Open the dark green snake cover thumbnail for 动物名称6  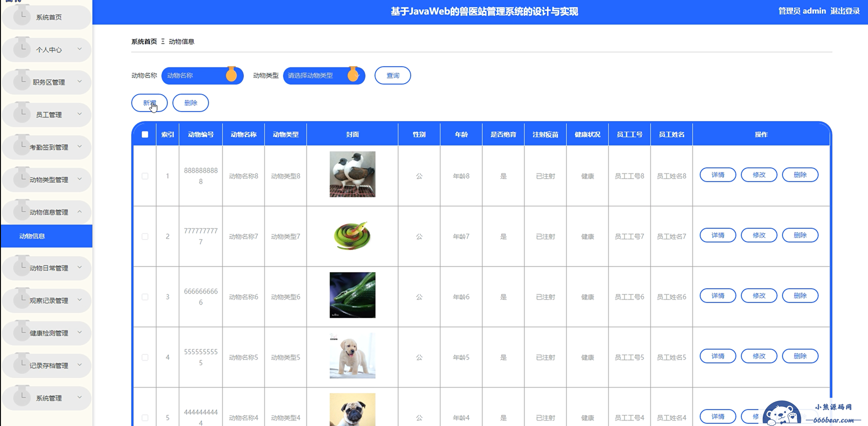coord(352,295)
